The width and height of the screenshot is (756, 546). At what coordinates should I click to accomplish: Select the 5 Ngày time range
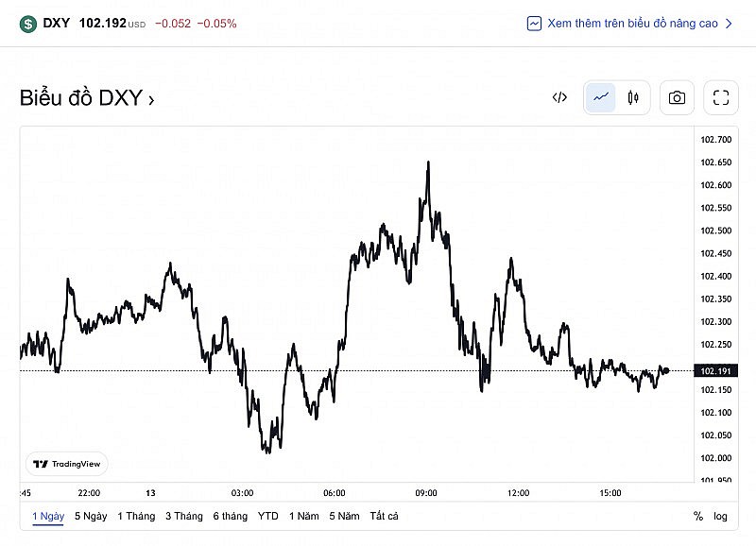(91, 516)
